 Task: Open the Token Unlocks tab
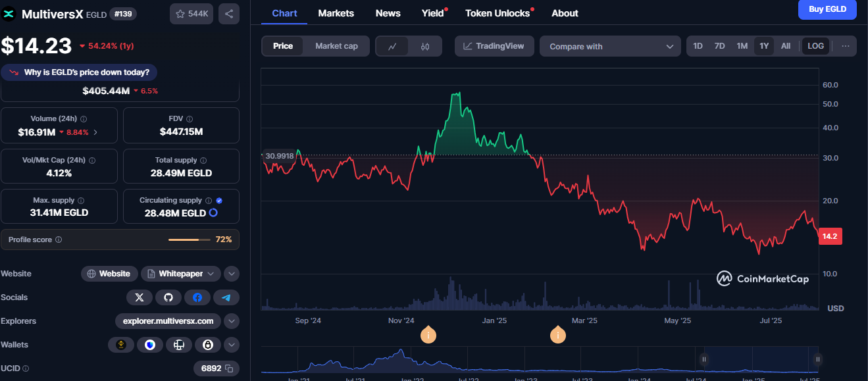pos(498,13)
